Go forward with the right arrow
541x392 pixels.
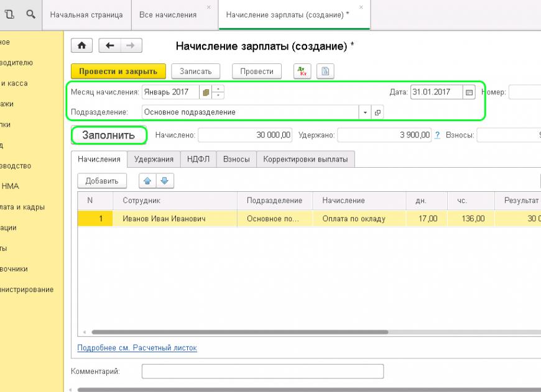131,45
